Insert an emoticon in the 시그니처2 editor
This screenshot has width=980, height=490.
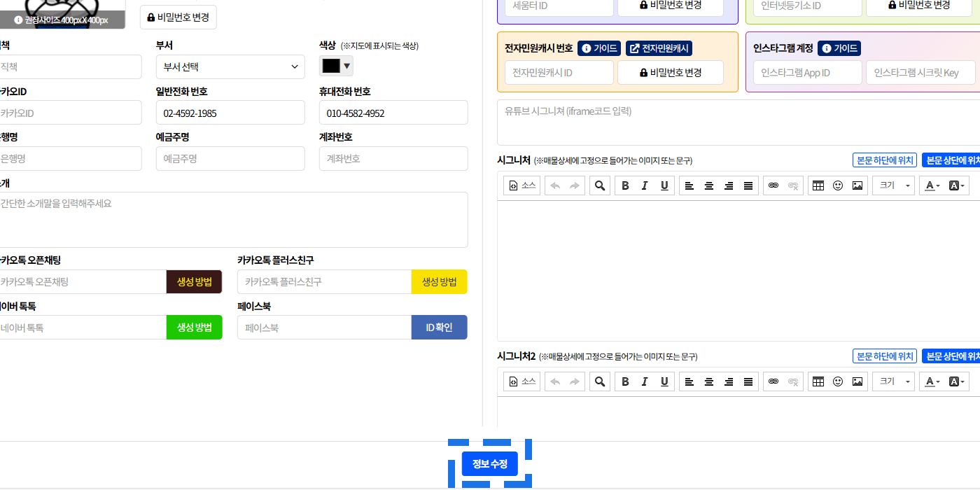(837, 381)
